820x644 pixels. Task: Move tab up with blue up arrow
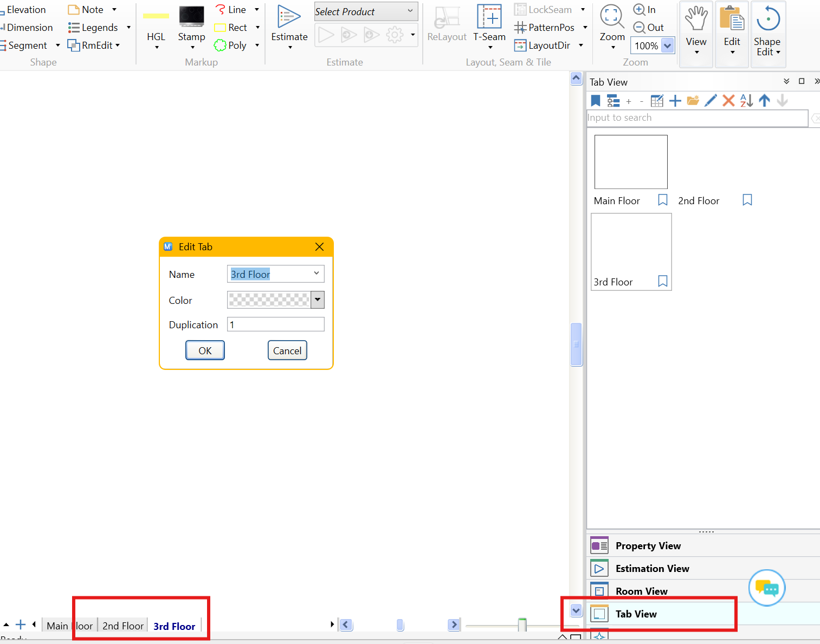[x=764, y=101]
